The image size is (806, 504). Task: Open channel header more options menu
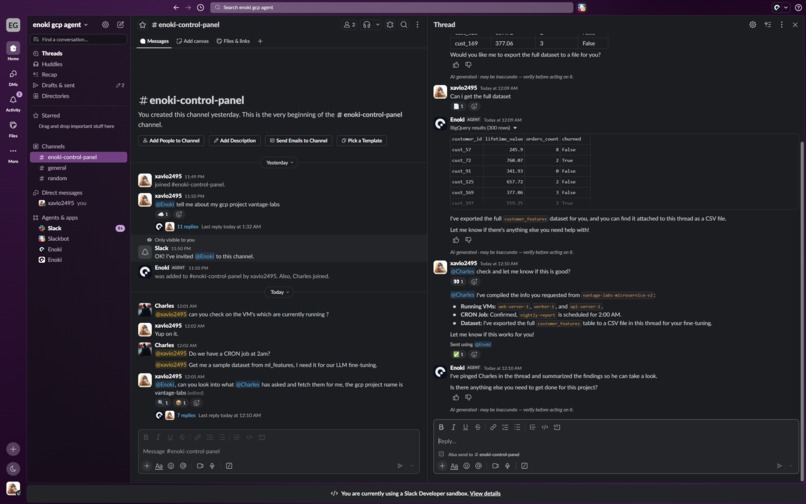pos(417,24)
